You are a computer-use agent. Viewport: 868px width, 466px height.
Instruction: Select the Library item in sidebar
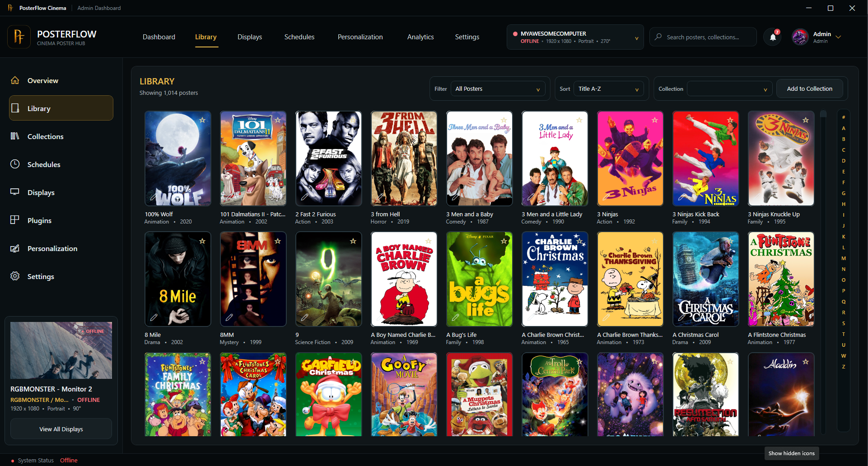tap(61, 108)
